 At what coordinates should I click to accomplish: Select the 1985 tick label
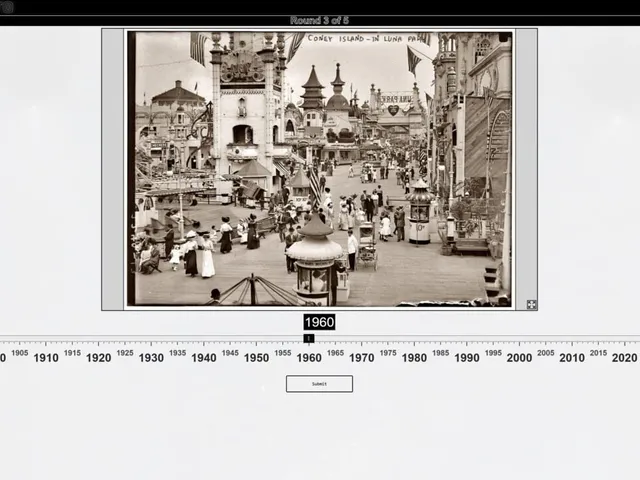click(441, 353)
